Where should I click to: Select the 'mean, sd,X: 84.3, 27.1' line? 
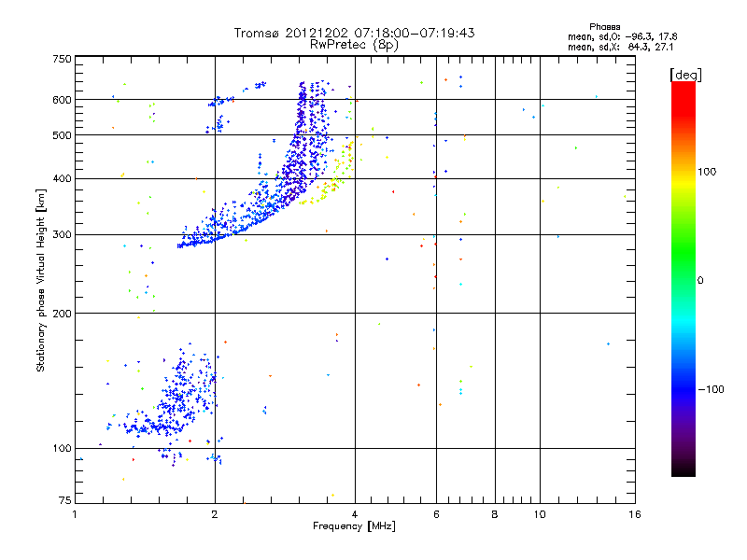[x=620, y=48]
